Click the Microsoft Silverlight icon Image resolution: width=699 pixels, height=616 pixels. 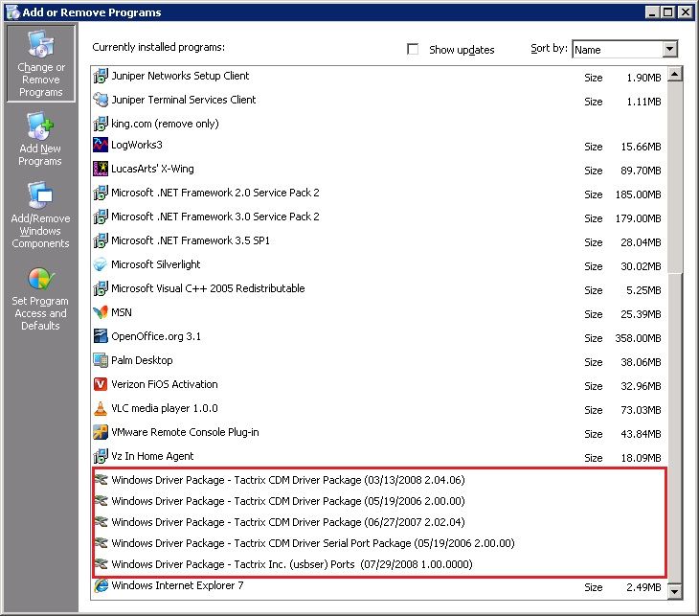[101, 264]
